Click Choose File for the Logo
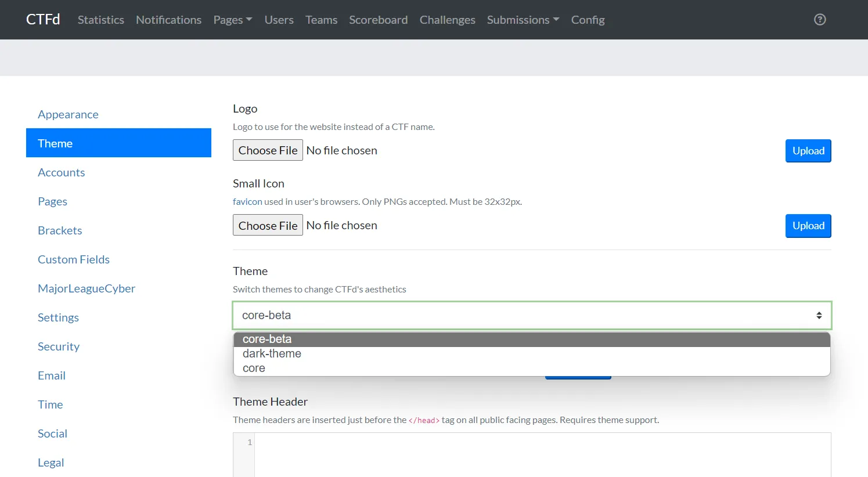Image resolution: width=868 pixels, height=477 pixels. coord(268,150)
